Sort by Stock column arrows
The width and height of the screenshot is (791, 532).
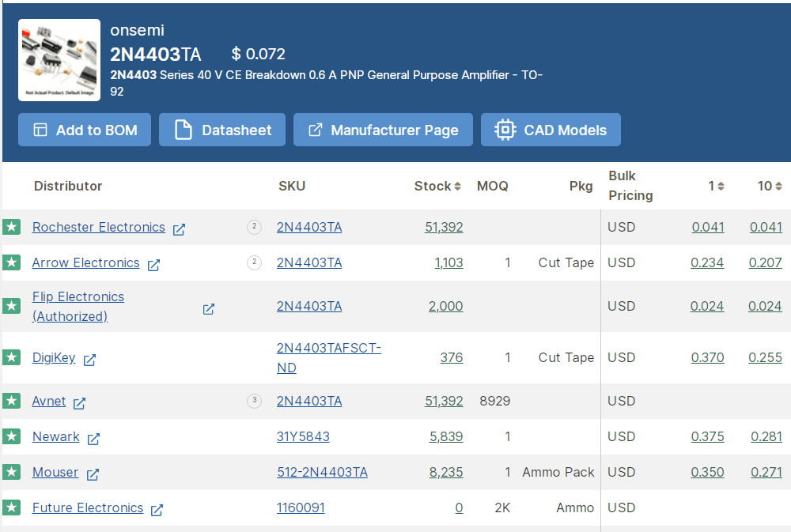point(457,186)
